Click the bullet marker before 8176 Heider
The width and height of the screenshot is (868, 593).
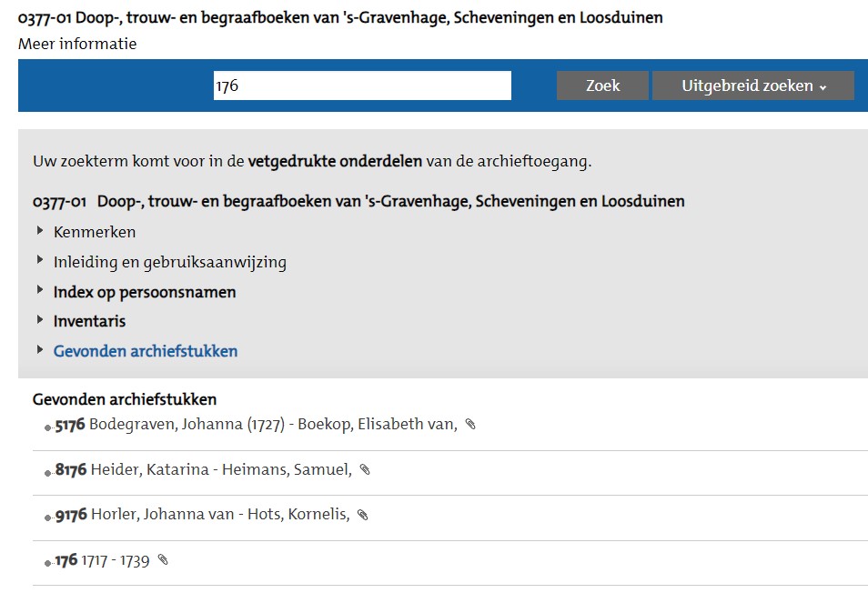coord(47,473)
